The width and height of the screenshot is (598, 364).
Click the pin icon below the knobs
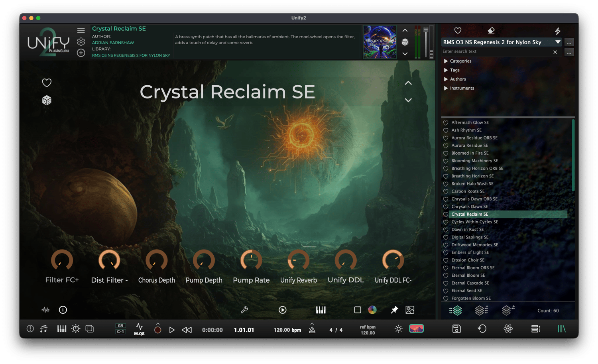click(394, 310)
